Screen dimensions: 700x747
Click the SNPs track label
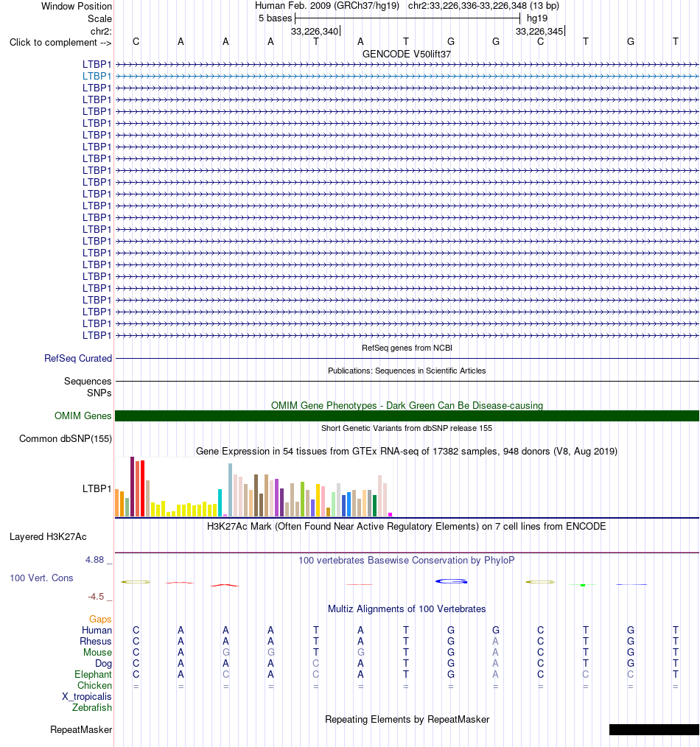tap(99, 393)
